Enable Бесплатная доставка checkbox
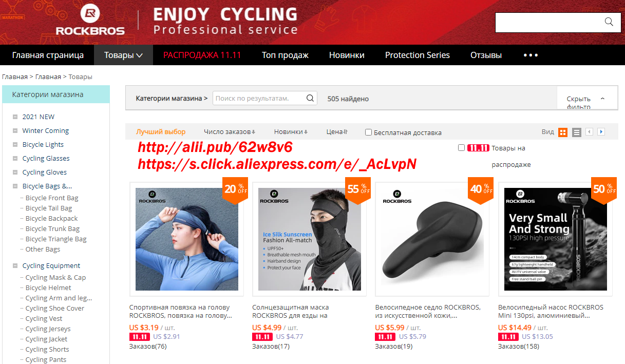The image size is (625, 364). [x=368, y=132]
